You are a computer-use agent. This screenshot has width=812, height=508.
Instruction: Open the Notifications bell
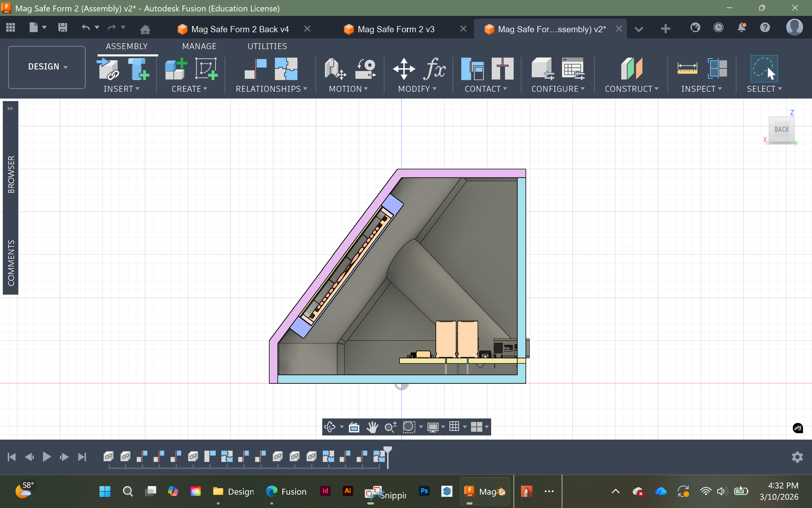click(742, 28)
